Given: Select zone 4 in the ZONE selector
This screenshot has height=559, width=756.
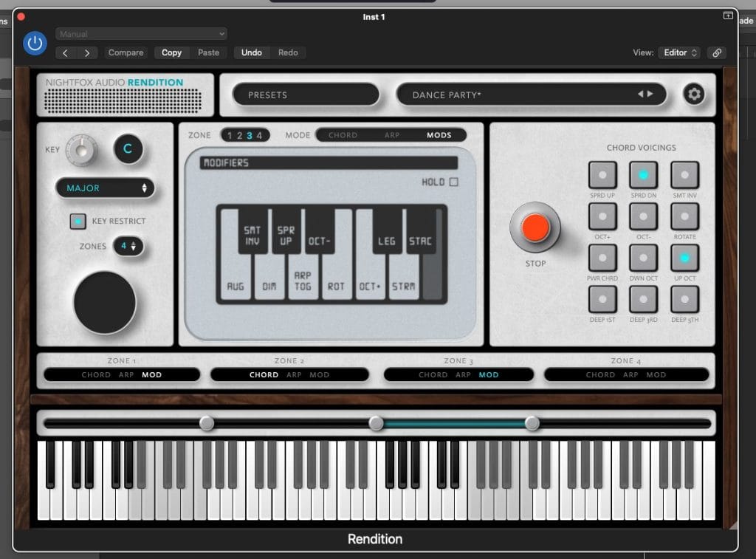Looking at the screenshot, I should [x=259, y=136].
